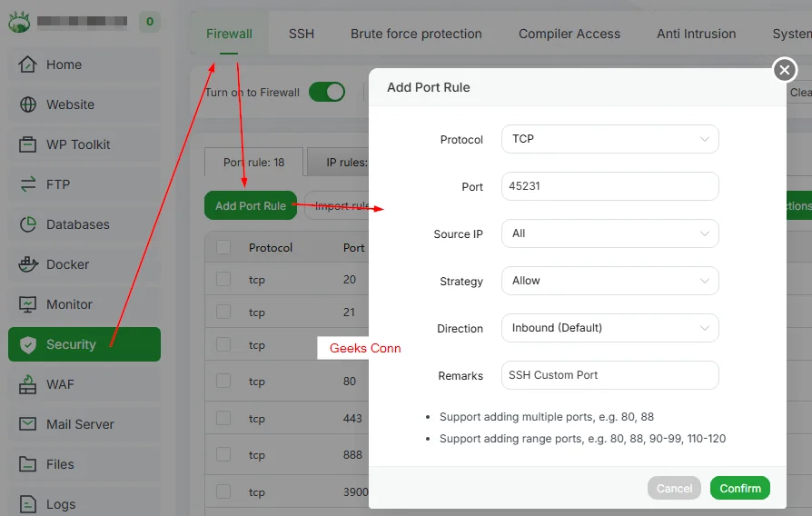Open Databases in the sidebar
Screen dimensions: 812x516
pyautogui.click(x=84, y=224)
